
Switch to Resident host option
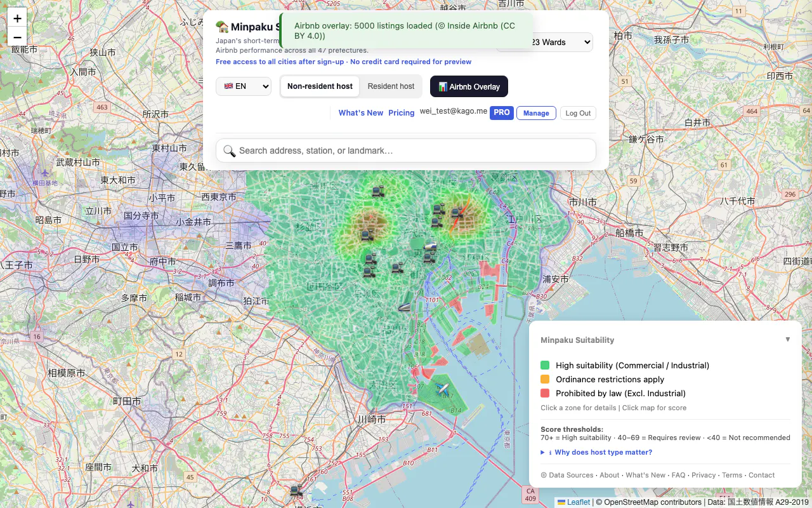coord(391,86)
